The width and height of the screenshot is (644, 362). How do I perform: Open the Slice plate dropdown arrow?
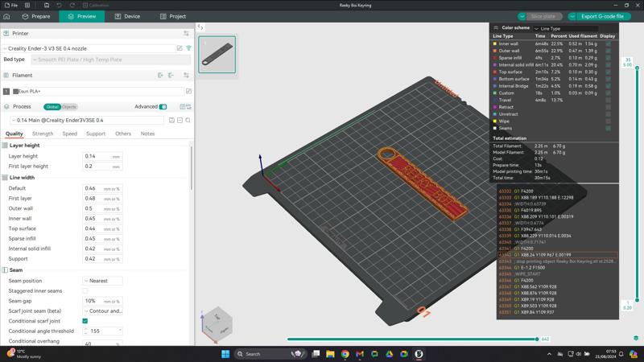pyautogui.click(x=522, y=16)
